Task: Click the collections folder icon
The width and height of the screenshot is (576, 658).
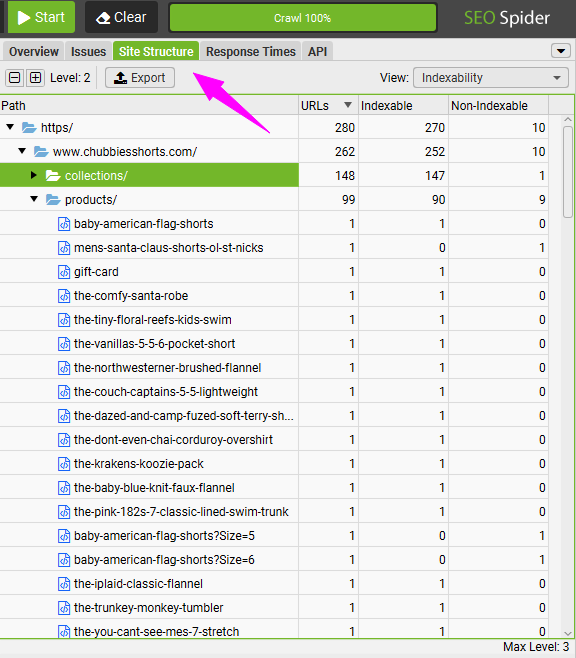Action: 53,175
